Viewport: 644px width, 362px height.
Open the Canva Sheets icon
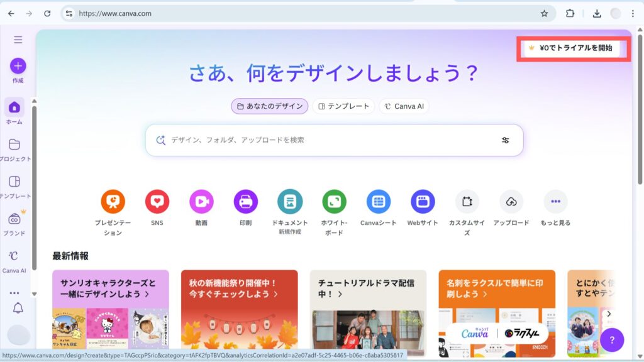point(379,202)
